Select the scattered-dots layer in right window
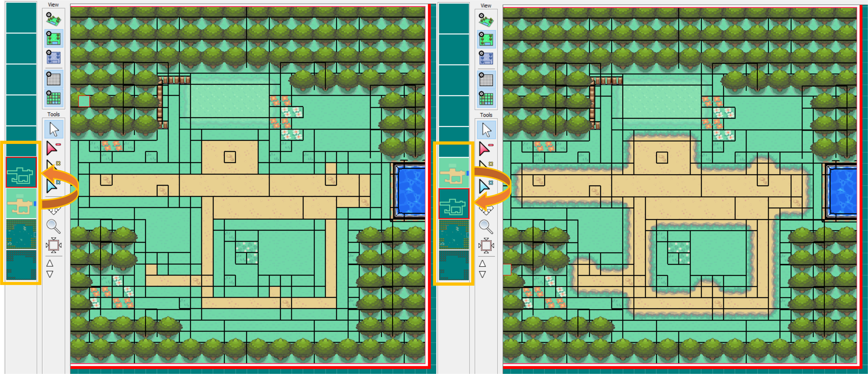 (454, 235)
